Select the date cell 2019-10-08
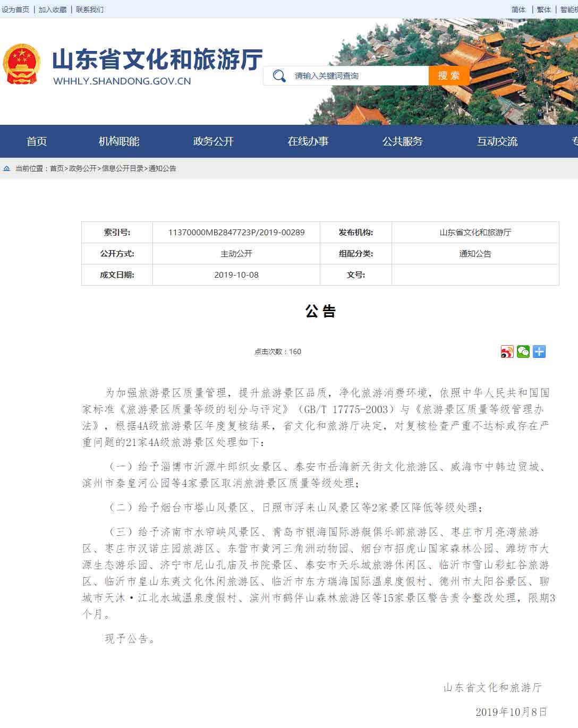Viewport: 578px width, 728px height. click(x=236, y=275)
